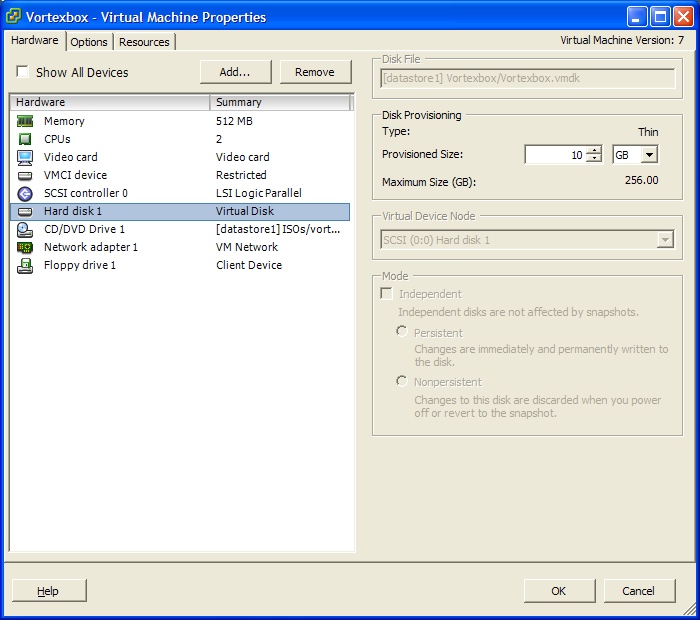This screenshot has height=620, width=700.
Task: Click the Thin provisioning type value
Action: point(648,132)
